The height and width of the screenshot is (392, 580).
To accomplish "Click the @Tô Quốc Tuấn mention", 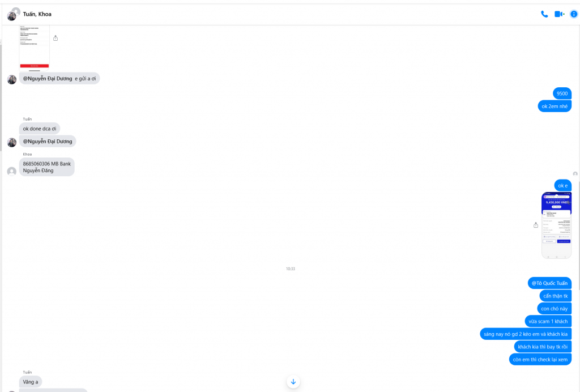I will [549, 283].
